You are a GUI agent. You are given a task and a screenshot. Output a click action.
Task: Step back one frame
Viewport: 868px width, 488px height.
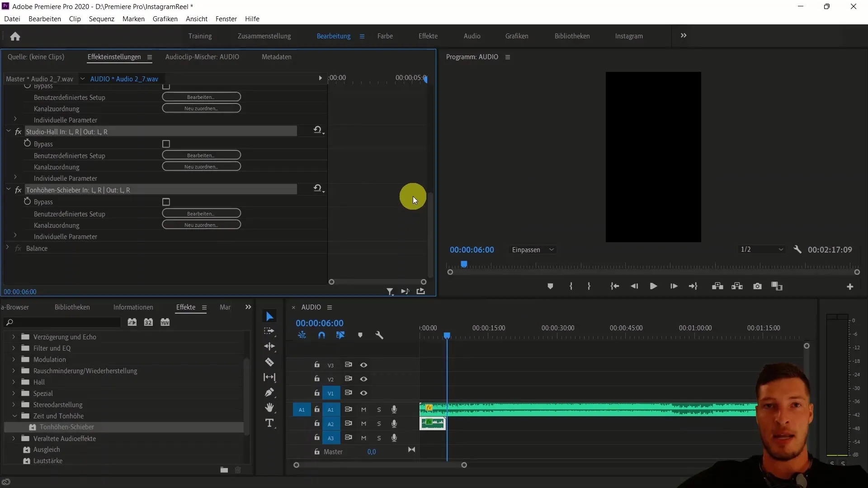pos(634,286)
